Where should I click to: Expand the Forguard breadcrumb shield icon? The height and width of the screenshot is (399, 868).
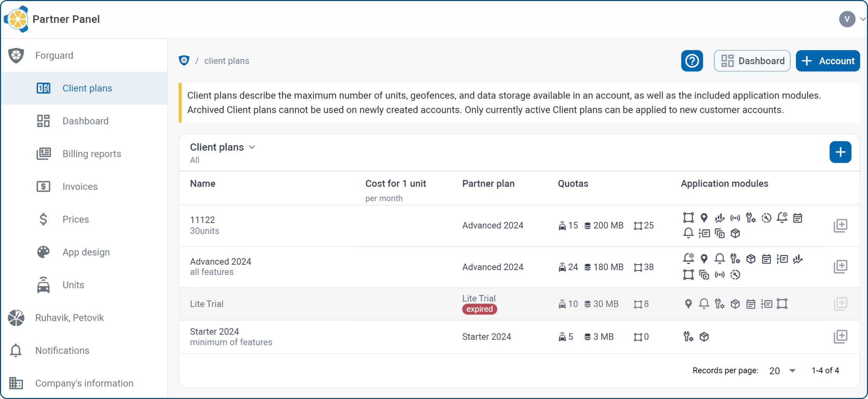pos(184,61)
